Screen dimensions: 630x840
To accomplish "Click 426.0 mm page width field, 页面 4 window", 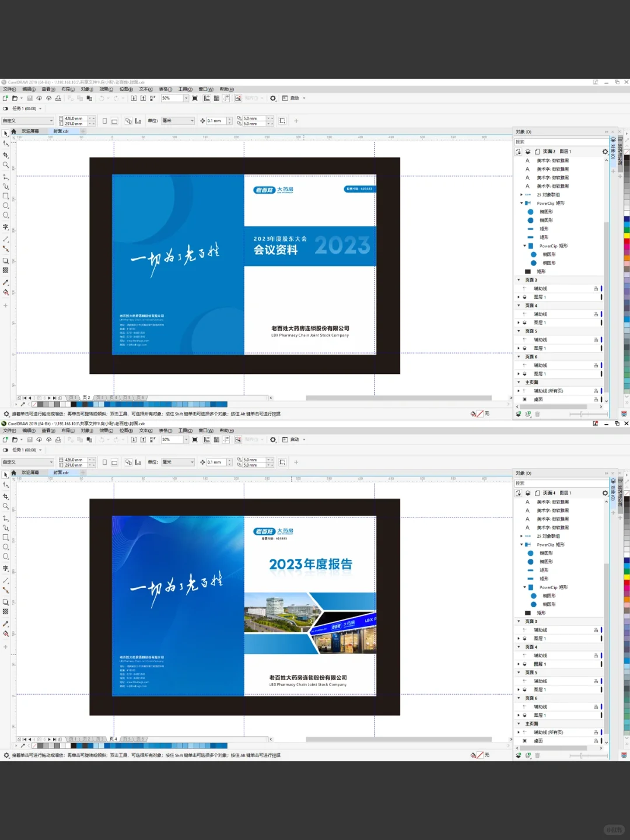I will (75, 460).
